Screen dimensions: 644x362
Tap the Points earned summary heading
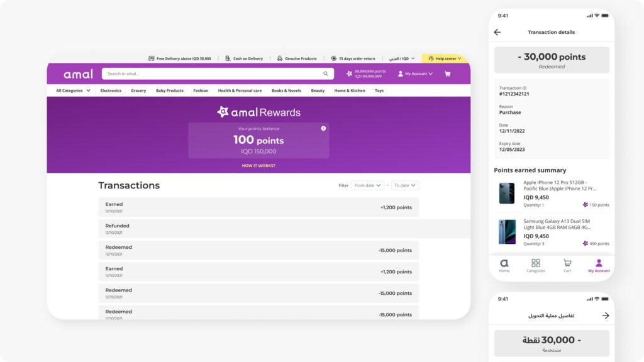tap(530, 170)
